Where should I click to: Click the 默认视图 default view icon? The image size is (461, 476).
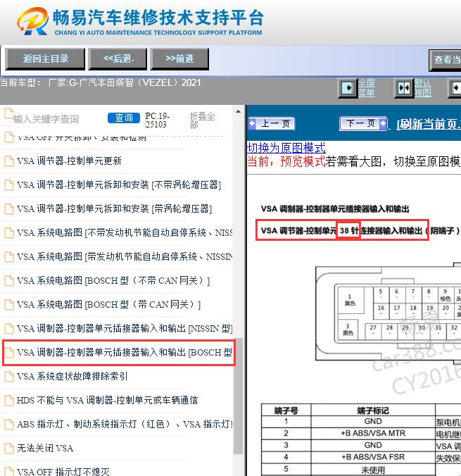404,88
